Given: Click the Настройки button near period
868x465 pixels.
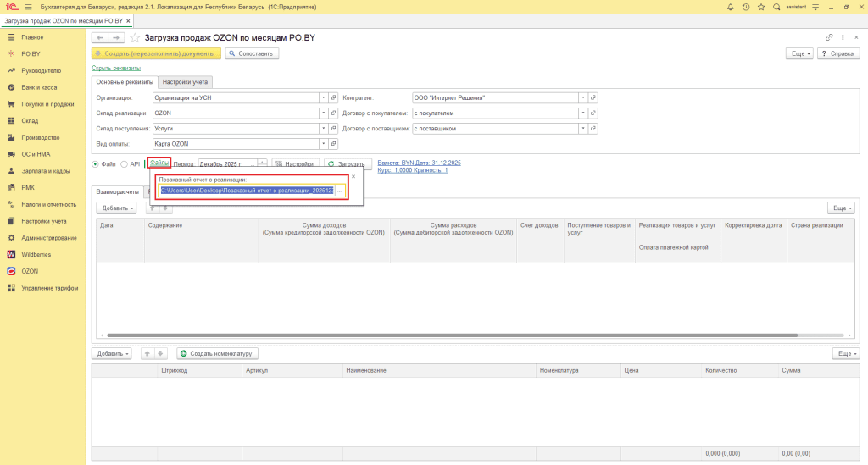Looking at the screenshot, I should point(296,164).
